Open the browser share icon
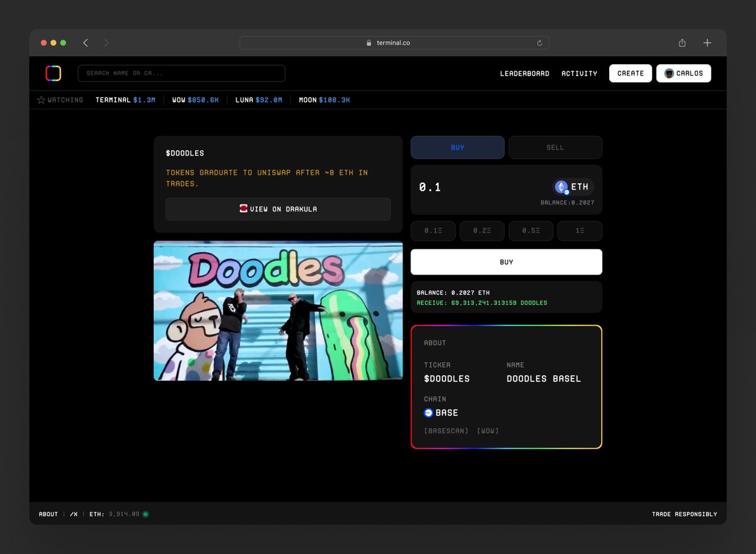Screen dimensions: 756x554 (x=682, y=43)
